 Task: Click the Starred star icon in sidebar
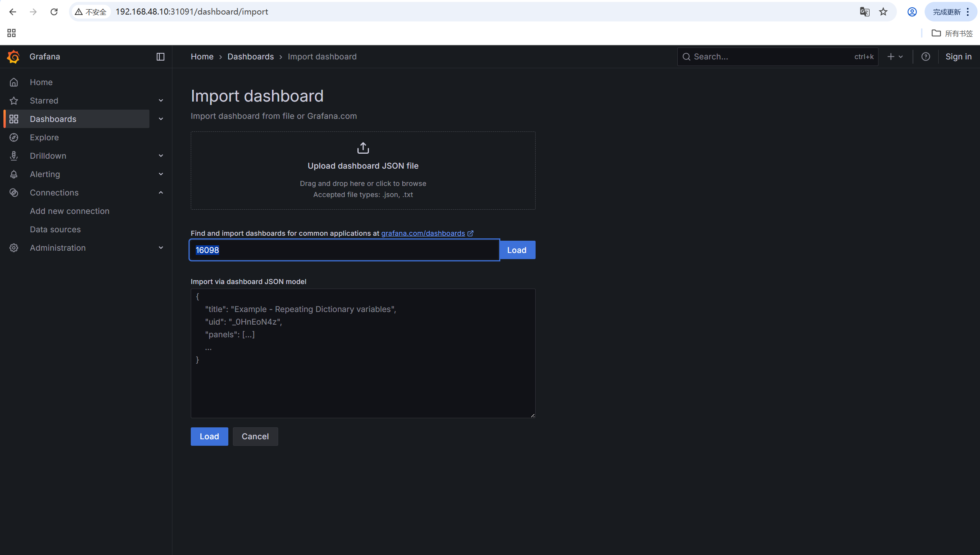pyautogui.click(x=14, y=100)
